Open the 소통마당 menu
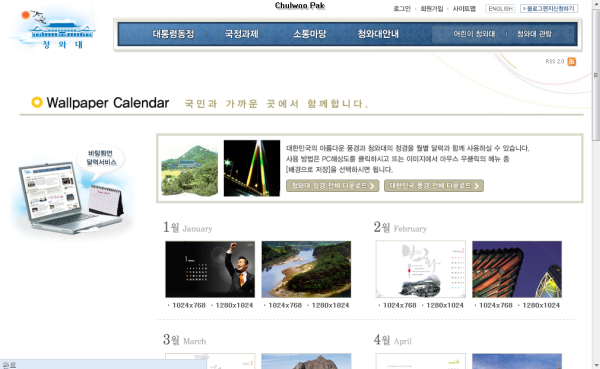 [x=310, y=34]
